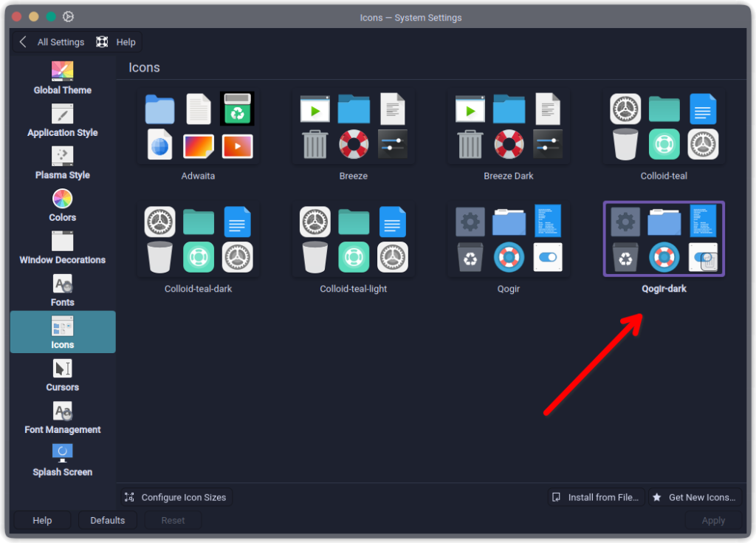Click the remove overlay on Qogir-dark preview
Viewport: 756px width, 543px height.
tap(709, 262)
